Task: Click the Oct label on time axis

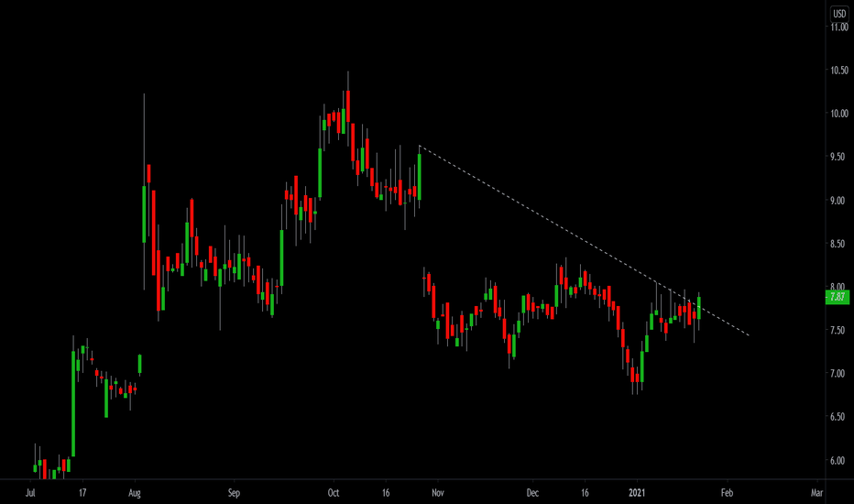Action: pyautogui.click(x=334, y=493)
